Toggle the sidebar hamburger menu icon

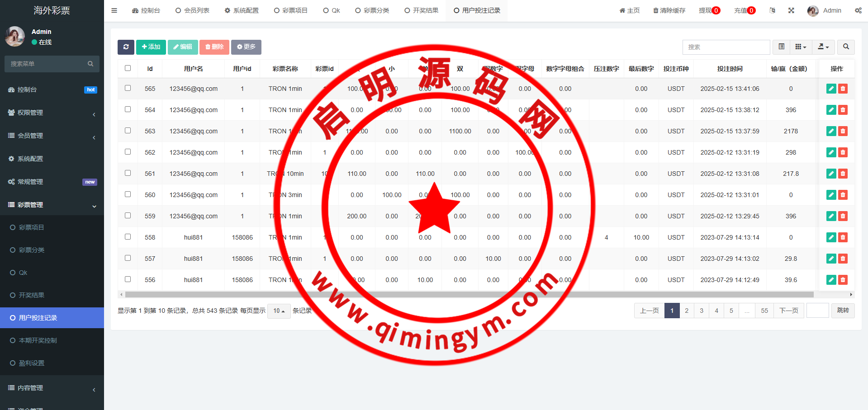(x=114, y=10)
